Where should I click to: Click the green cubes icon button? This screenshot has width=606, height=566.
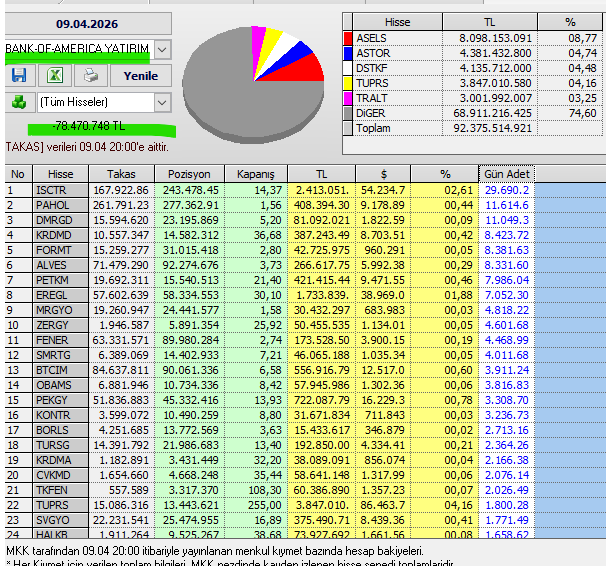coord(19,102)
